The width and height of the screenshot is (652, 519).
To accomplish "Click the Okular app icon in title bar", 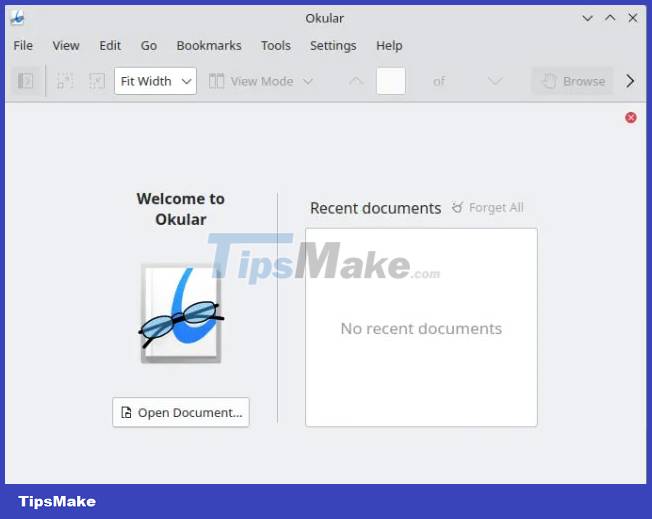I will coord(17,18).
